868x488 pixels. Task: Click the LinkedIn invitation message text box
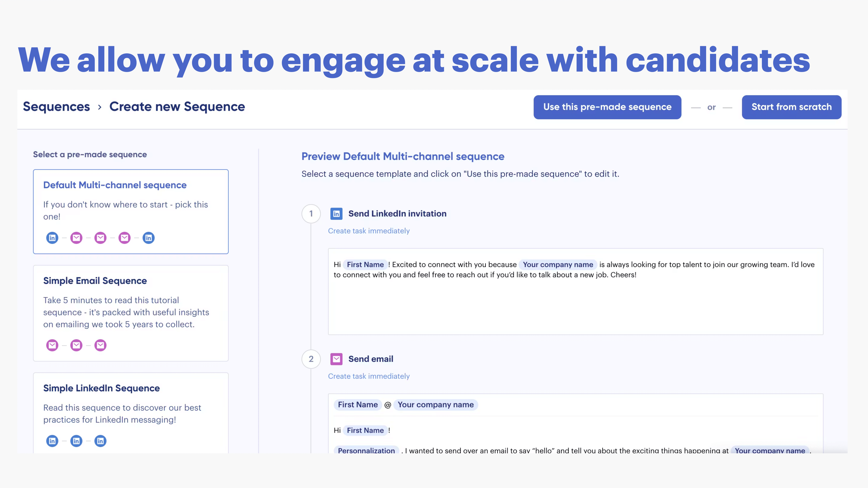click(x=575, y=303)
